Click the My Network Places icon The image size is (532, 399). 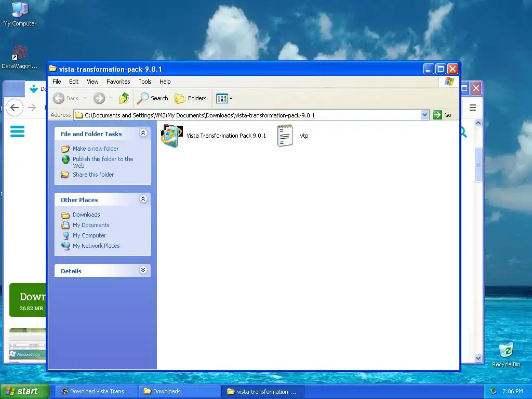pos(65,246)
